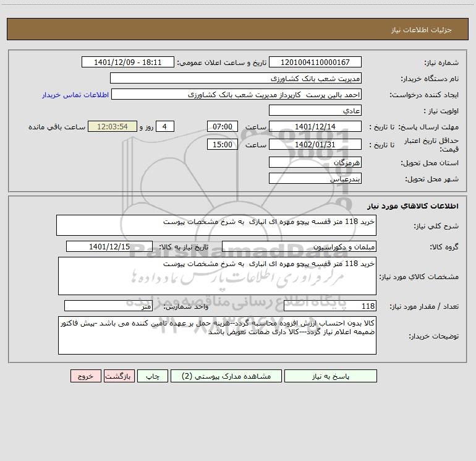Click label 'اولویت نیاز :'
476x461 pixels.
point(441,111)
